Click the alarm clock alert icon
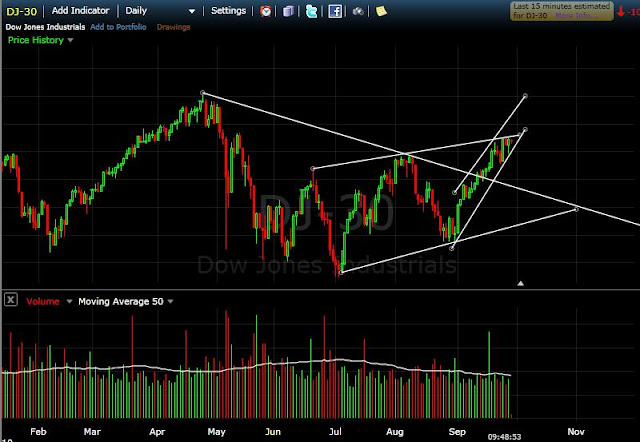The height and width of the screenshot is (442, 640). pyautogui.click(x=266, y=11)
